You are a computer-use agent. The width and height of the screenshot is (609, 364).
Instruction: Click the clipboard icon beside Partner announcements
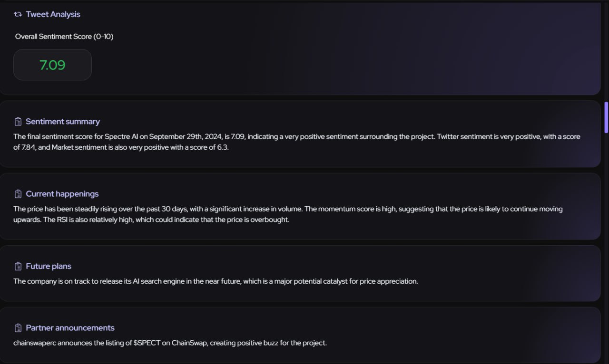(18, 328)
